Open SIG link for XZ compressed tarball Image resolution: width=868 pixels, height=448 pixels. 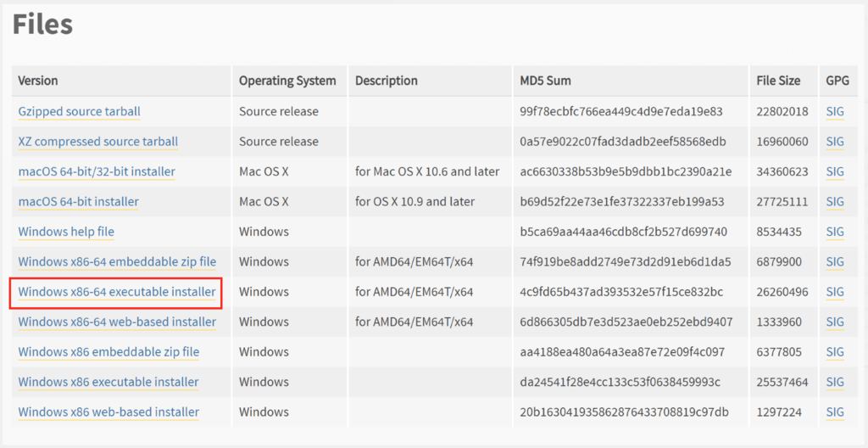click(835, 142)
